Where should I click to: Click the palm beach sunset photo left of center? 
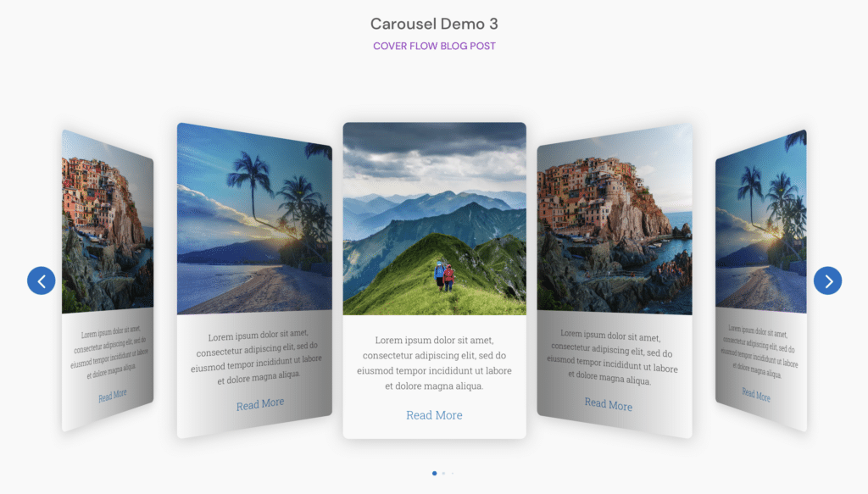coord(254,219)
